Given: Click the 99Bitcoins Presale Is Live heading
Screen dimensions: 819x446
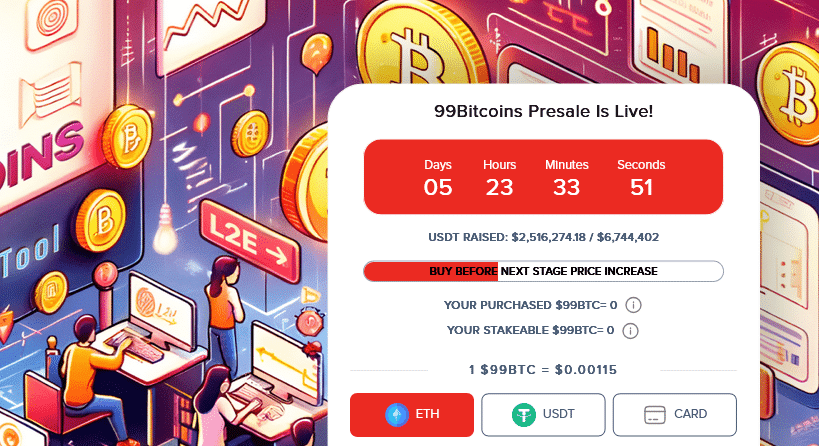Looking at the screenshot, I should [x=543, y=111].
